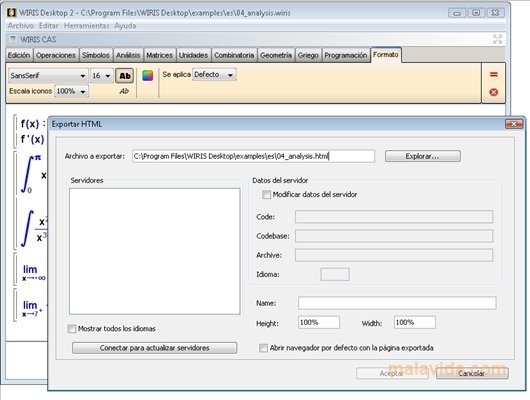This screenshot has width=530, height=400.
Task: Toggle italic Ab text style
Action: tap(124, 91)
